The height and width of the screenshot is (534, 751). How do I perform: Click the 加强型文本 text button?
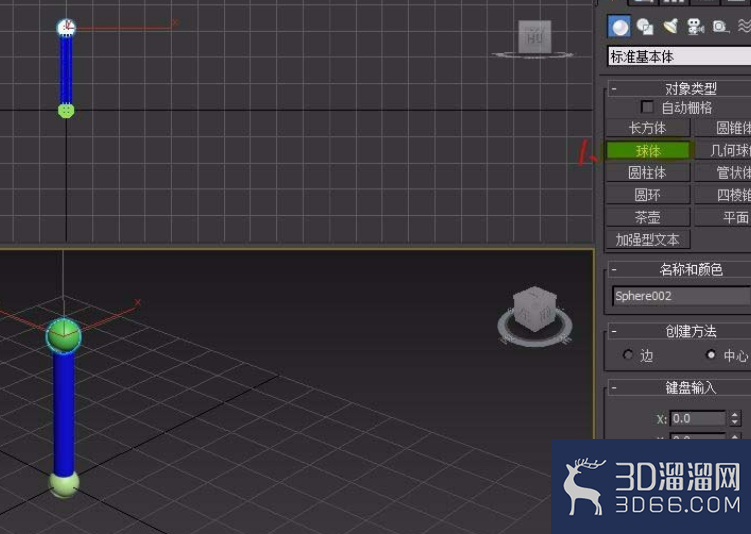(x=648, y=239)
